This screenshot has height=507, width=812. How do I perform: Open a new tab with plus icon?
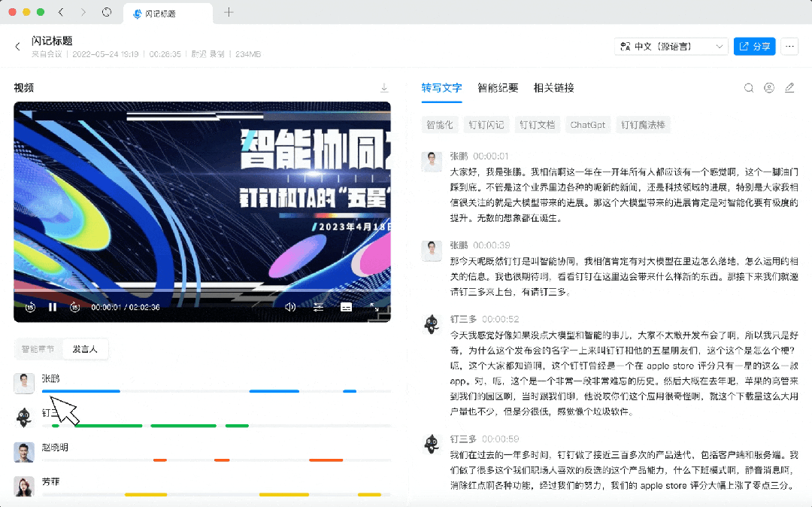click(x=229, y=12)
